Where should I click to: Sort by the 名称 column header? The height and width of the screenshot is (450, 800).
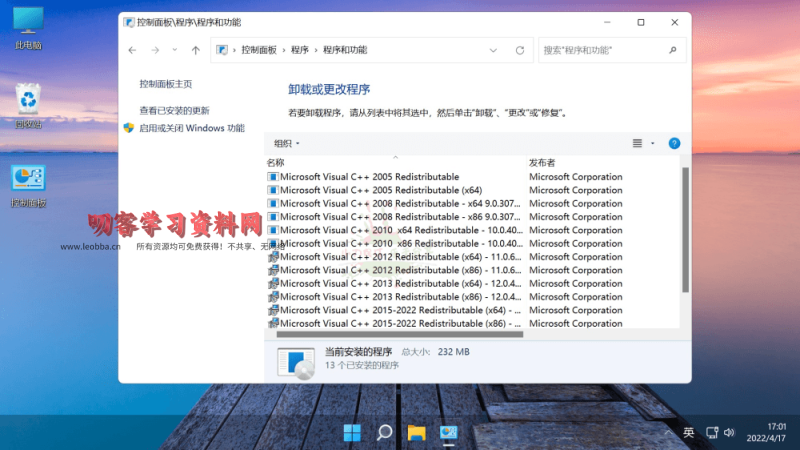coord(395,163)
